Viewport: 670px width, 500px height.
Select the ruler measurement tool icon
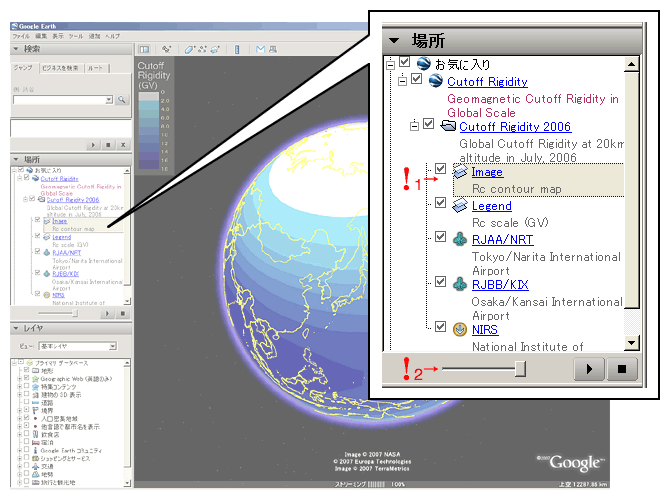click(x=237, y=50)
